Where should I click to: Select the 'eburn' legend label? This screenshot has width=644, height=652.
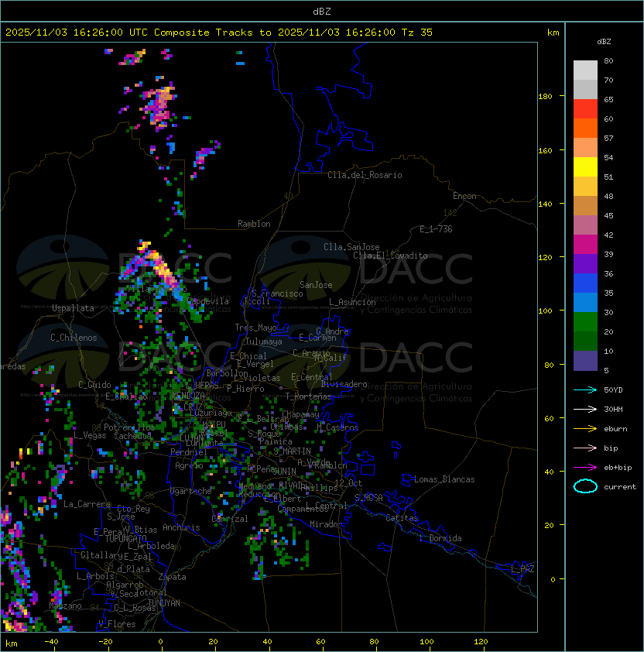pyautogui.click(x=615, y=429)
